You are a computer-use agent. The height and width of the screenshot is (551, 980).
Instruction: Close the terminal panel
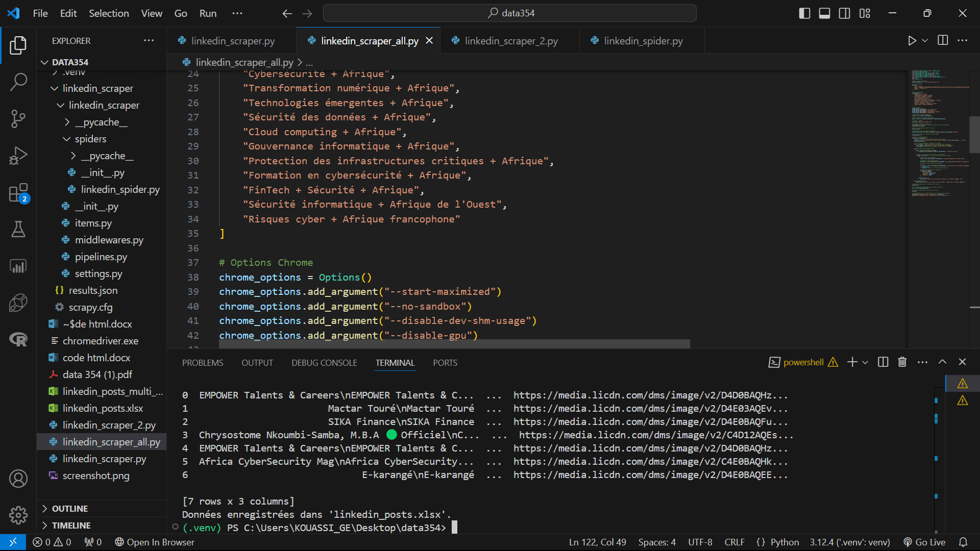963,362
